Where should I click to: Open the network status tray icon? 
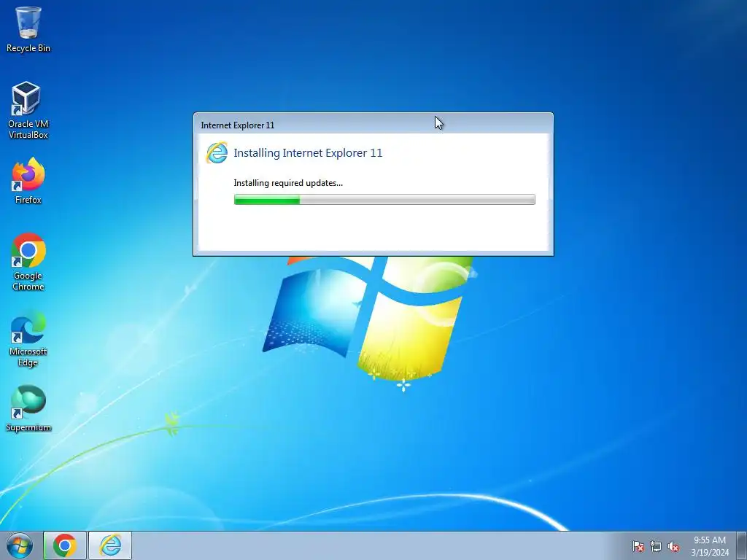tap(656, 547)
